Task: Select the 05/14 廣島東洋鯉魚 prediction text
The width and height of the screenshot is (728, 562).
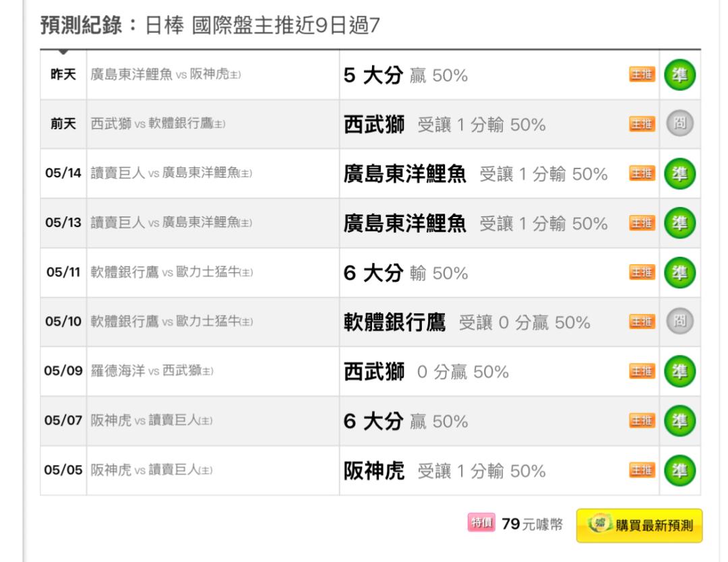Action: click(x=475, y=174)
